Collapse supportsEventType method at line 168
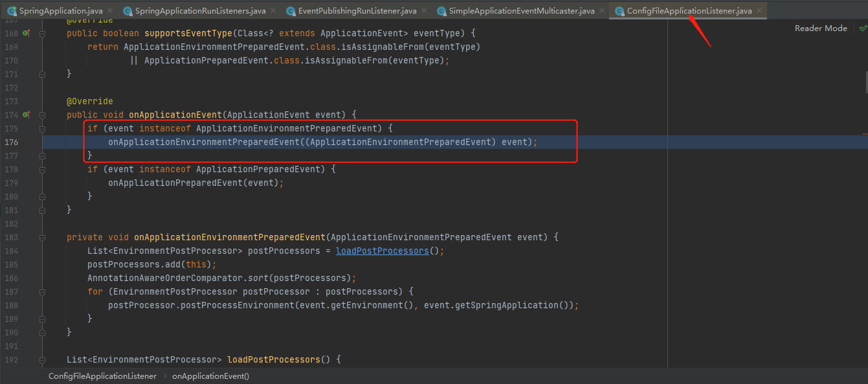The width and height of the screenshot is (868, 384). tap(43, 33)
